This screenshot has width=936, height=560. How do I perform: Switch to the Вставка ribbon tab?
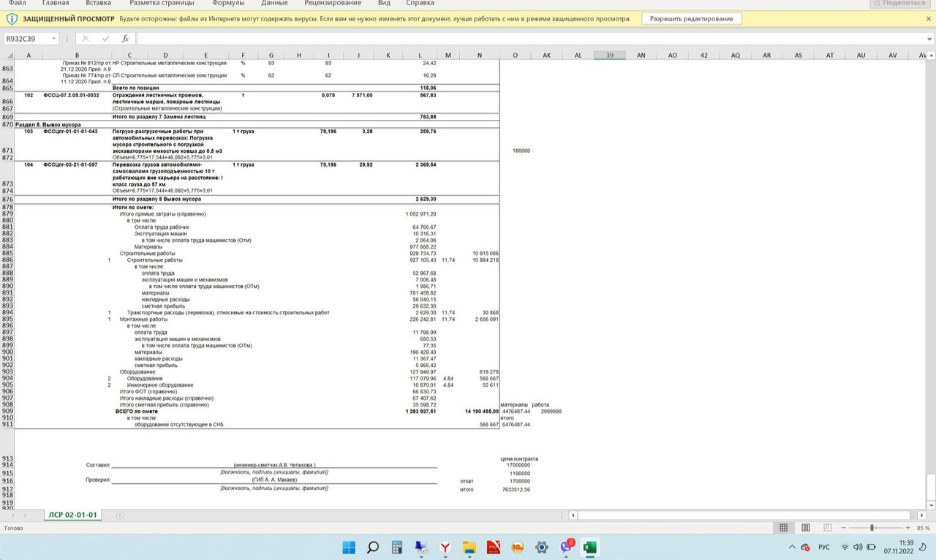click(x=98, y=3)
